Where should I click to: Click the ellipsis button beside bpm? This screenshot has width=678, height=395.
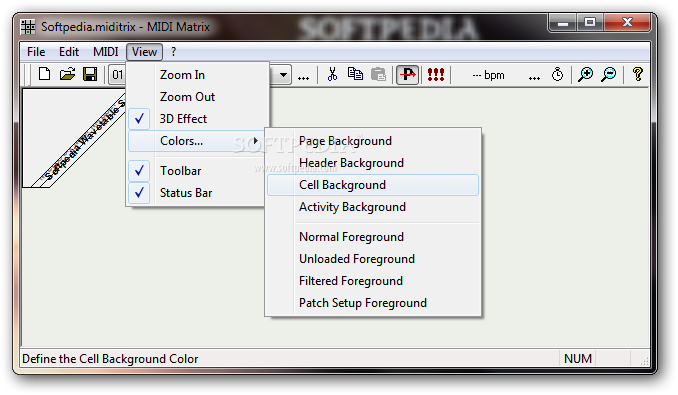point(534,75)
